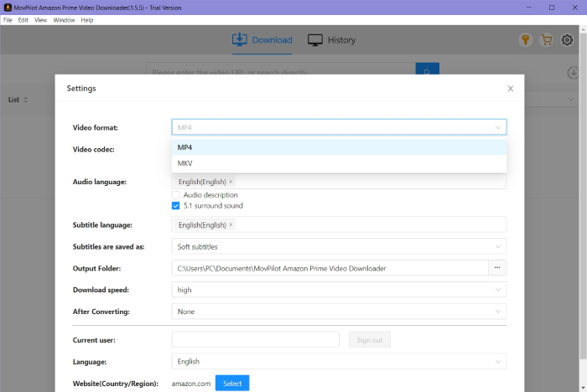Click the blue search magnifier button

point(427,73)
